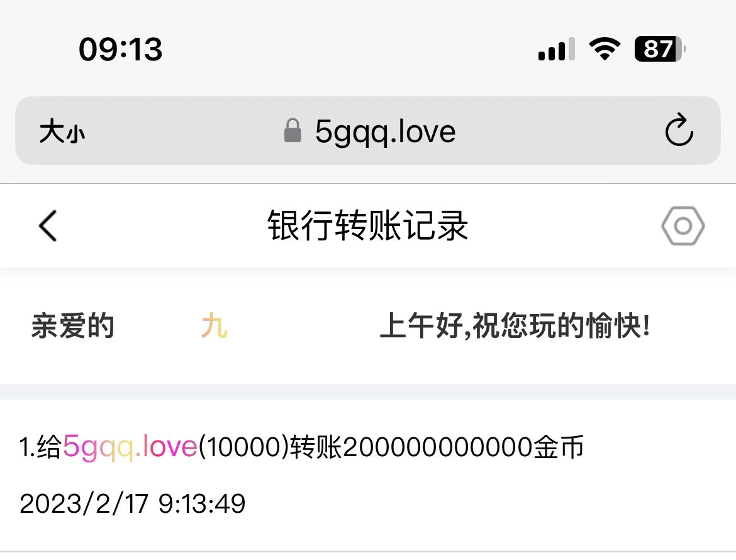This screenshot has height=560, width=736.
Task: Select the first transfer record entry number
Action: (27, 446)
